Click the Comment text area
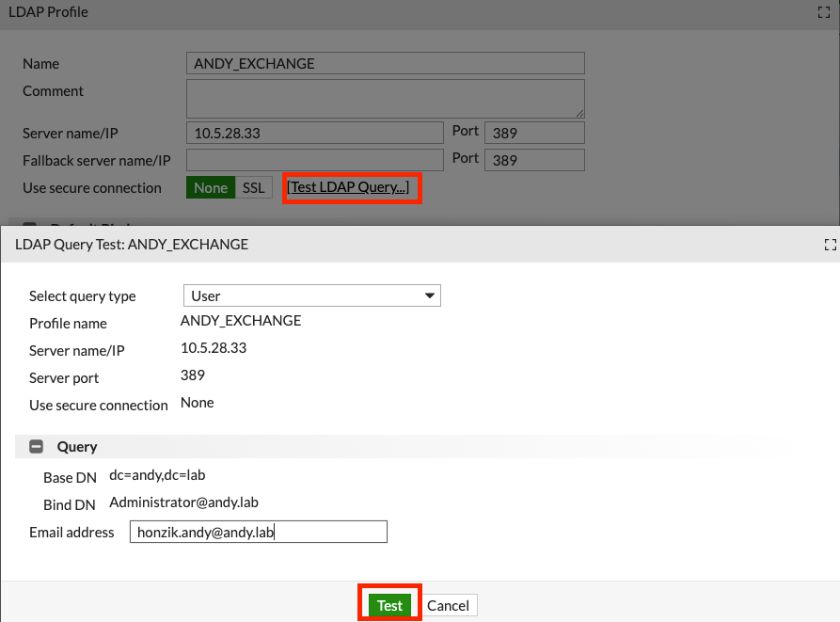The width and height of the screenshot is (840, 622). (385, 99)
